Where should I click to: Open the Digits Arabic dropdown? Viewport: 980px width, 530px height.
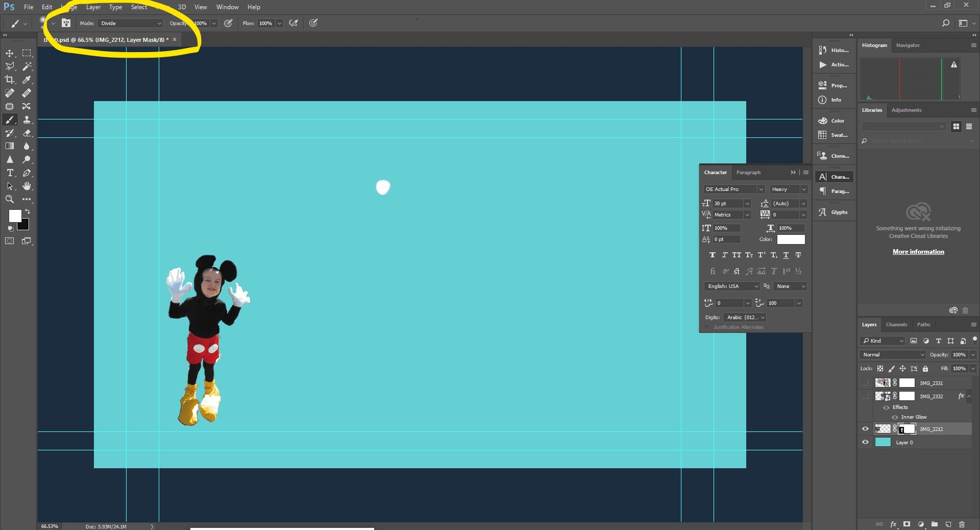(x=745, y=318)
